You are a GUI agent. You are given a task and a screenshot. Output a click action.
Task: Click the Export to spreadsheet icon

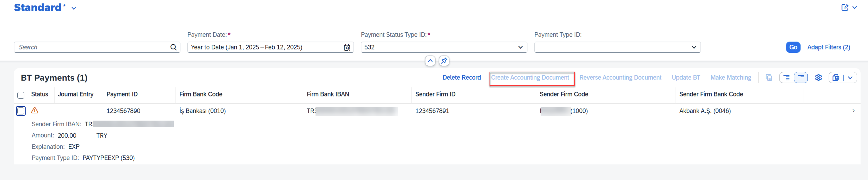[x=836, y=78]
